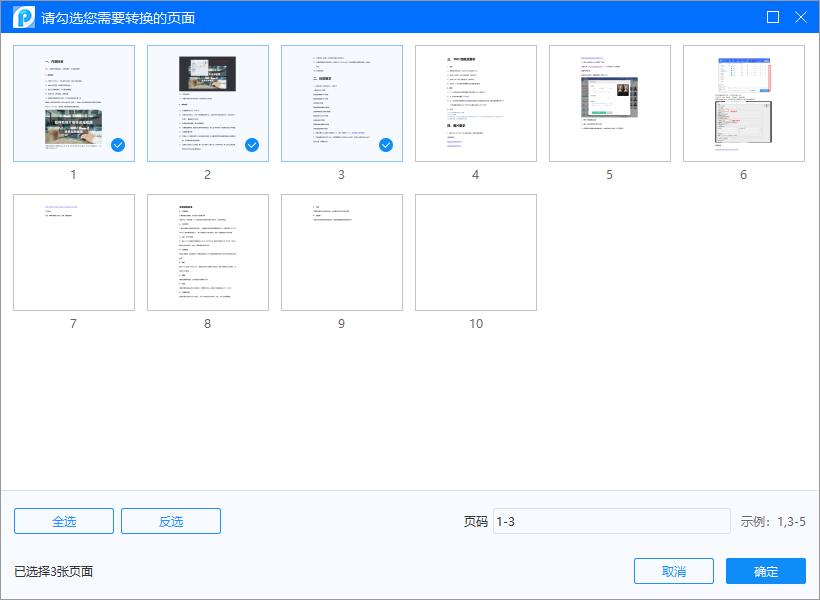
Task: Uncheck the blue checkmark on page 2
Action: (x=252, y=145)
